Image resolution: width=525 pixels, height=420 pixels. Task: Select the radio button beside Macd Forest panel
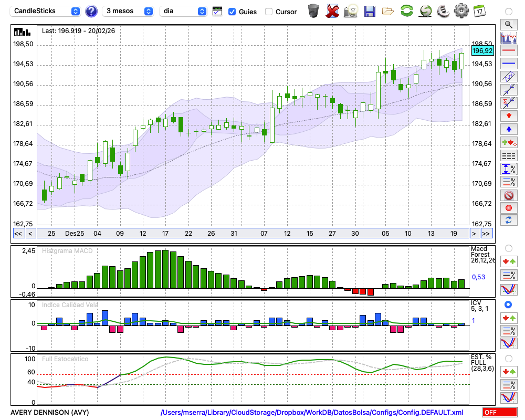click(508, 248)
